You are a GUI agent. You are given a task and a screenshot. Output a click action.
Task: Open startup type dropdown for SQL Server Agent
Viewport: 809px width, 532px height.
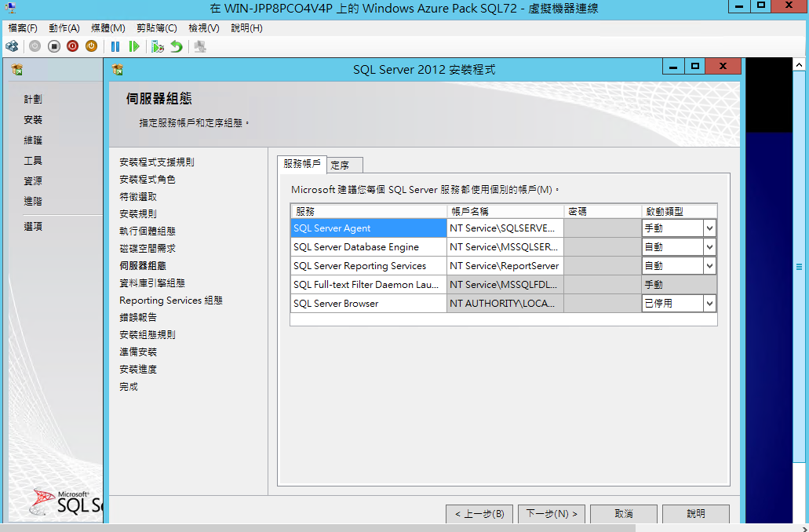(x=709, y=228)
